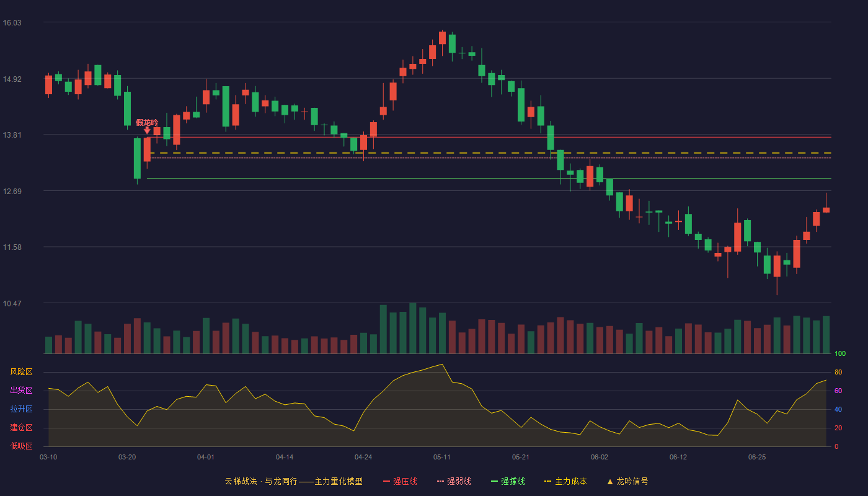Click the red arrow under 假龙吟 marker

pyautogui.click(x=147, y=131)
